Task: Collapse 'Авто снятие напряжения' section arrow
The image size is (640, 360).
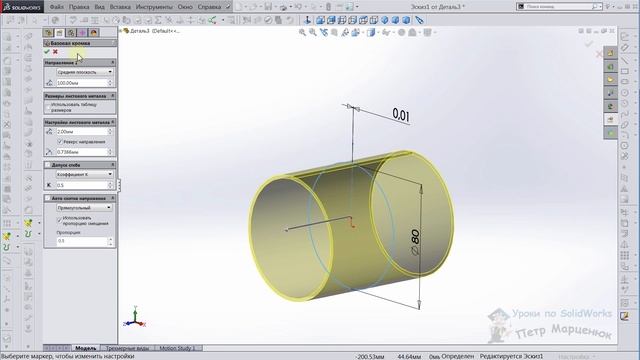Action: coord(113,198)
